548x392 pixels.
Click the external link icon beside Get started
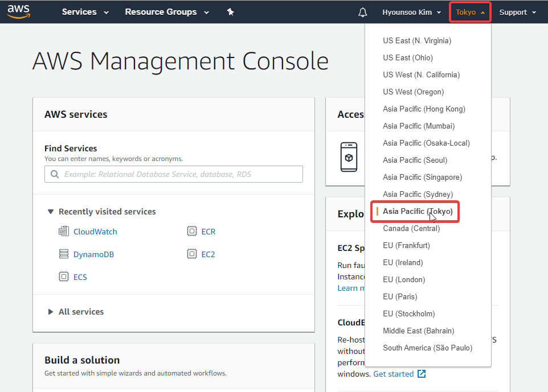tap(422, 374)
